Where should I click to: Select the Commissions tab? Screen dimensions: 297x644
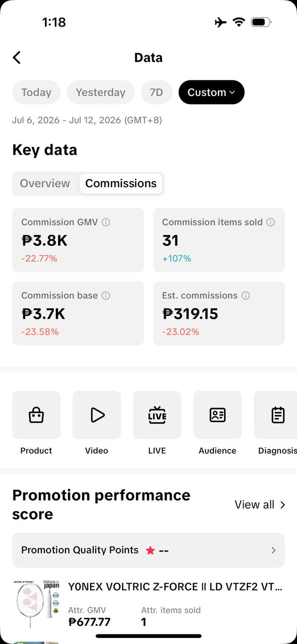[x=121, y=183]
